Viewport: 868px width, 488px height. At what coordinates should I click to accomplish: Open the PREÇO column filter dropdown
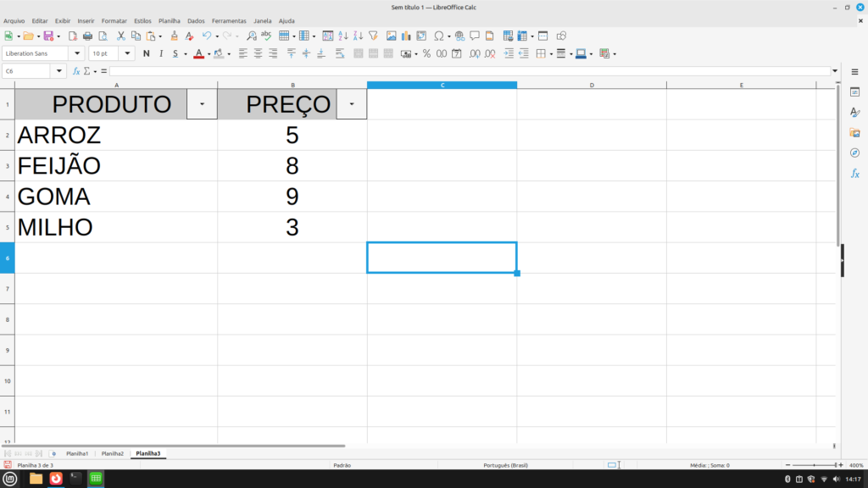click(352, 103)
